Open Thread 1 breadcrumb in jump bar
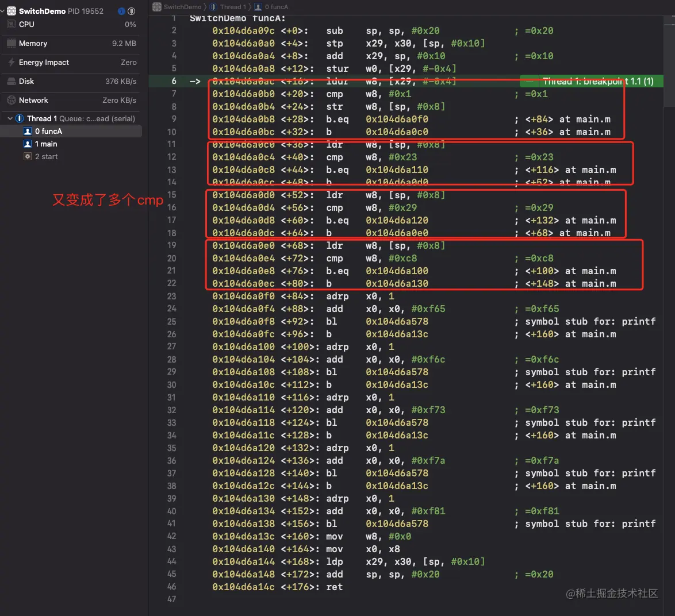Screen dimensions: 675x616 233,7
